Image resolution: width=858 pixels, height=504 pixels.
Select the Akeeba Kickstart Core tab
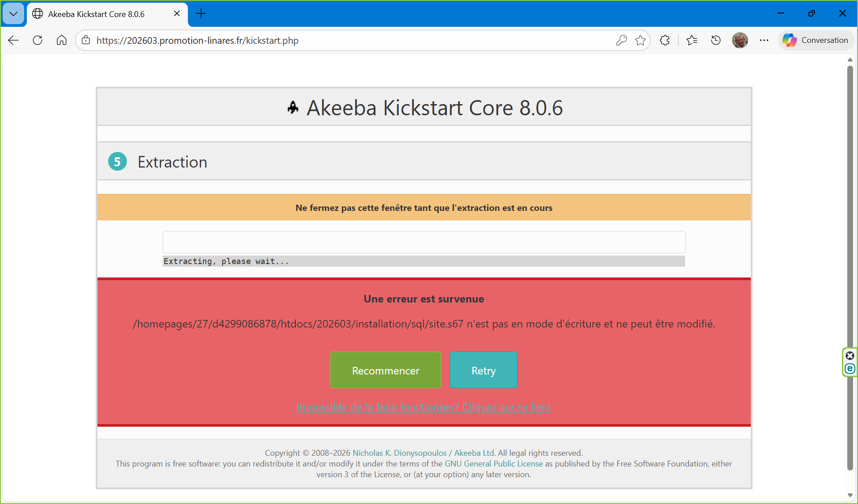[96, 14]
